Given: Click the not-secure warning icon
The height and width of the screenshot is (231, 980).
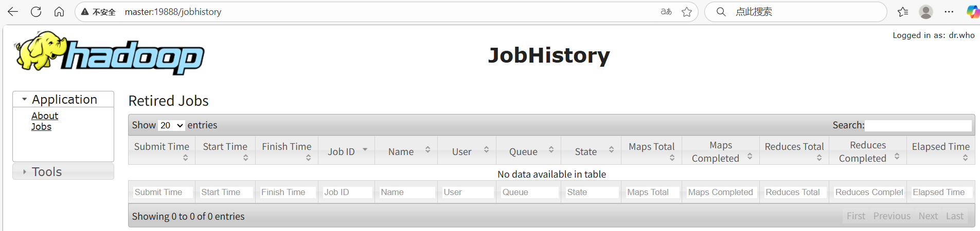Looking at the screenshot, I should [85, 12].
